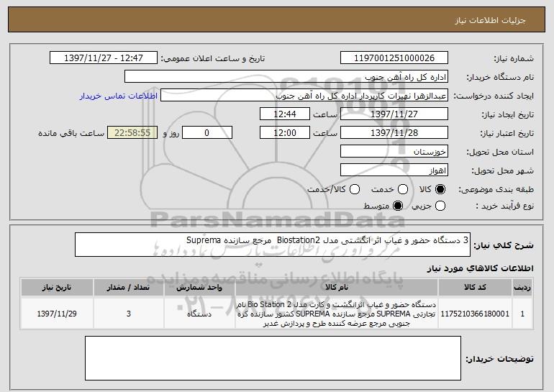Choose the جزیی purchase type radio
554x392 pixels.
[440, 206]
